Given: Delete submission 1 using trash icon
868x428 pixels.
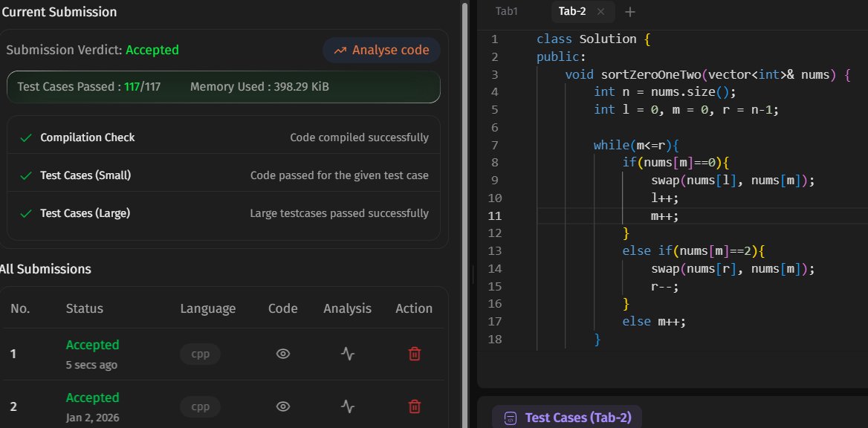Looking at the screenshot, I should click(414, 354).
